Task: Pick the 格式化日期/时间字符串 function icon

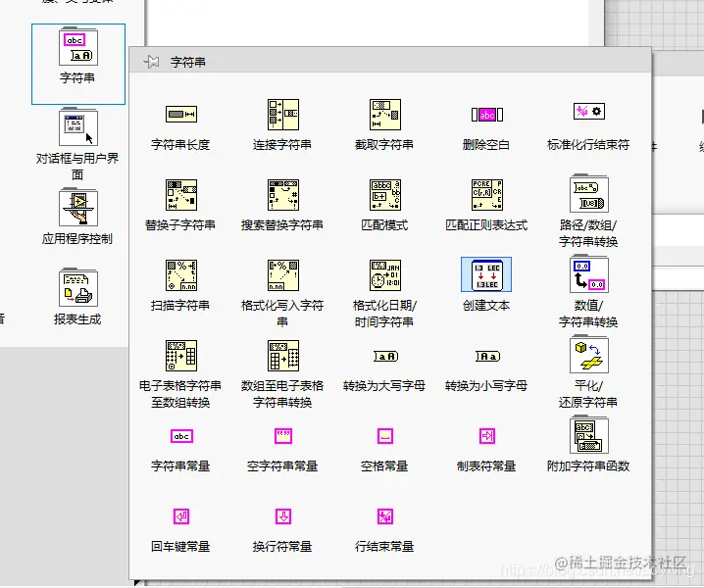Action: pos(384,275)
